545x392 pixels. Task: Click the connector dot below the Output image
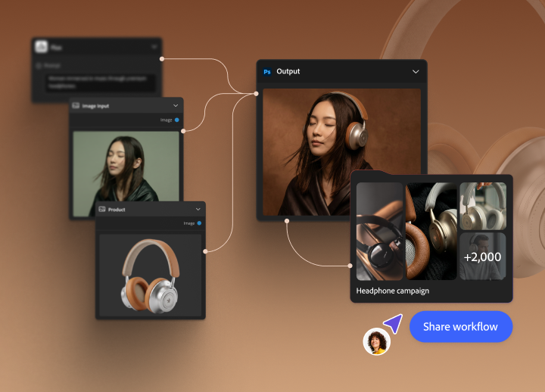[x=287, y=221]
